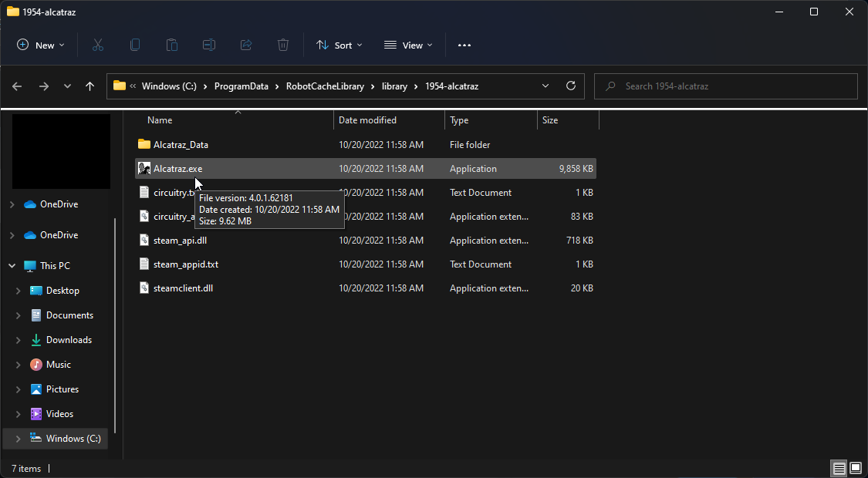Close the 1954-alcatraz window
This screenshot has height=478, width=868.
(849, 12)
